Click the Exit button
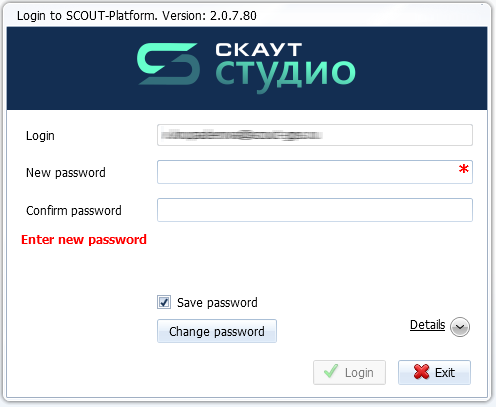Viewport: 496px width, 407px height. pos(434,372)
